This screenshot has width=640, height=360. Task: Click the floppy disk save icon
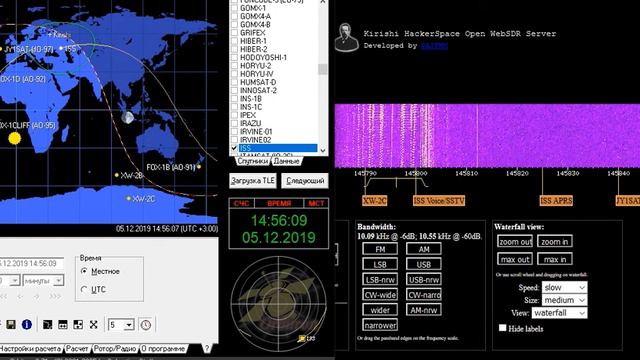pyautogui.click(x=11, y=324)
